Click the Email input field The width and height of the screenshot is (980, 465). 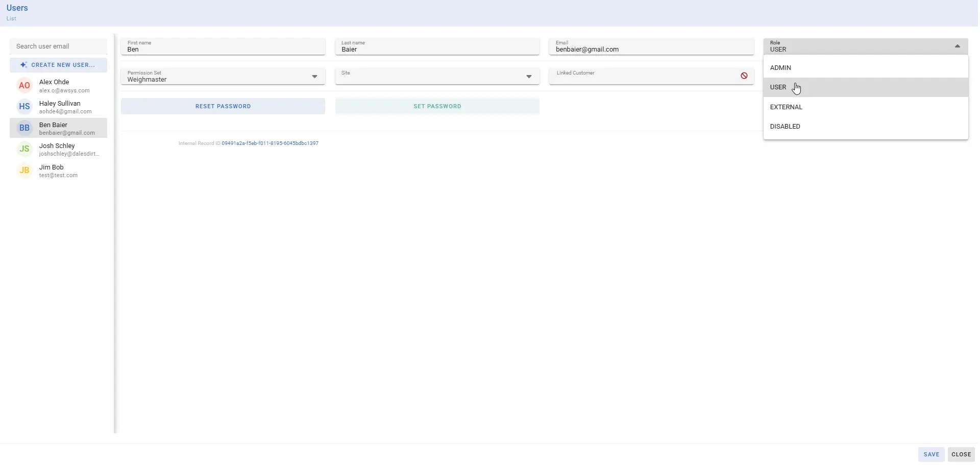point(651,50)
